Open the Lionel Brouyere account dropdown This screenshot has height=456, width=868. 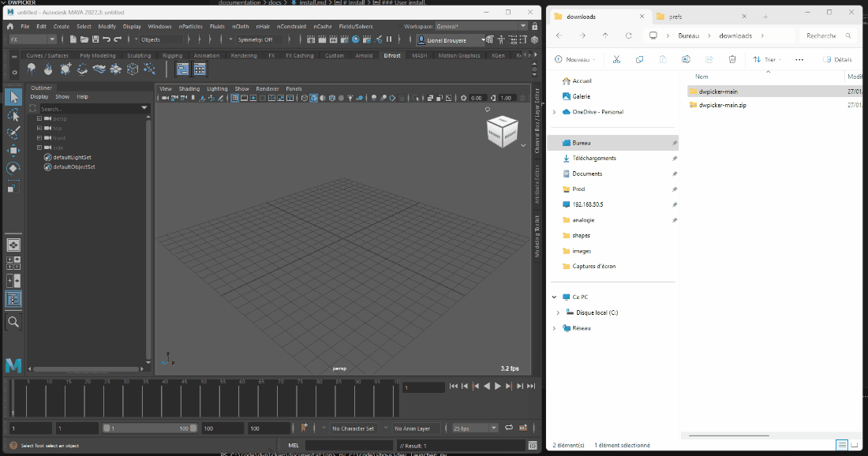[451, 40]
